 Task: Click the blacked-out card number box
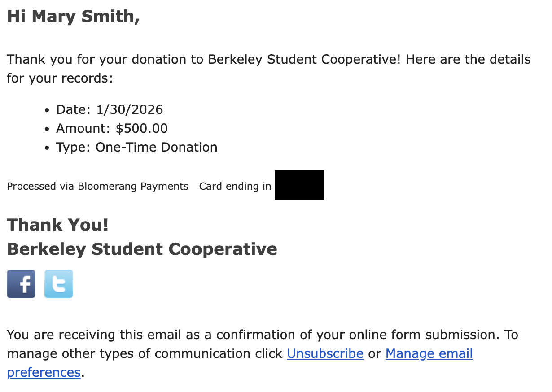299,185
